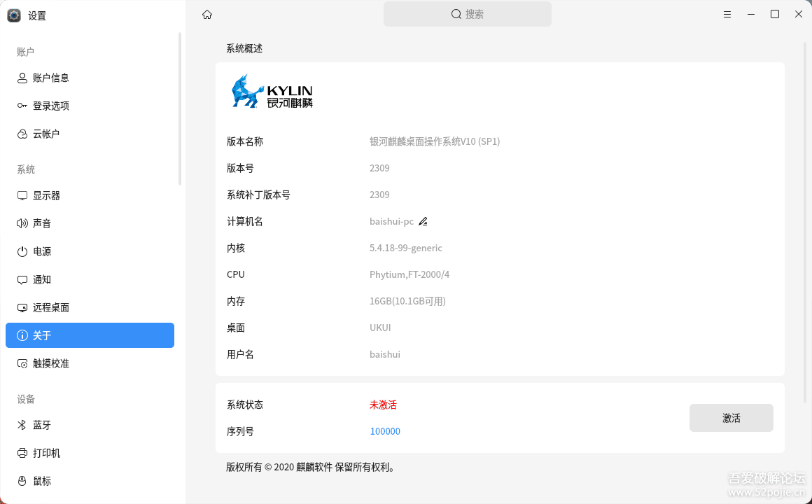Click 银河麒麟桌面操作系统V10 (SP1) text

coord(435,141)
